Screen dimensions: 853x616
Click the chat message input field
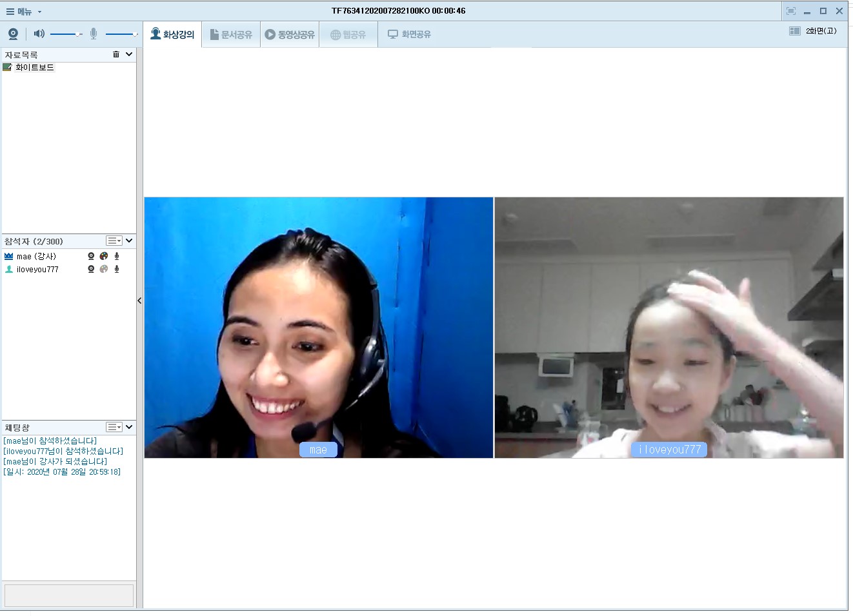(x=69, y=595)
